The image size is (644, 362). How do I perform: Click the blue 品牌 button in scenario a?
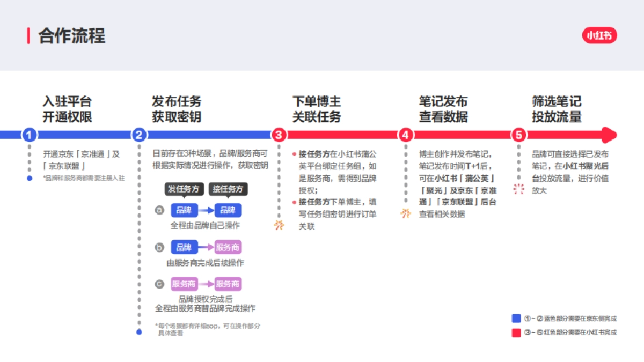point(185,210)
